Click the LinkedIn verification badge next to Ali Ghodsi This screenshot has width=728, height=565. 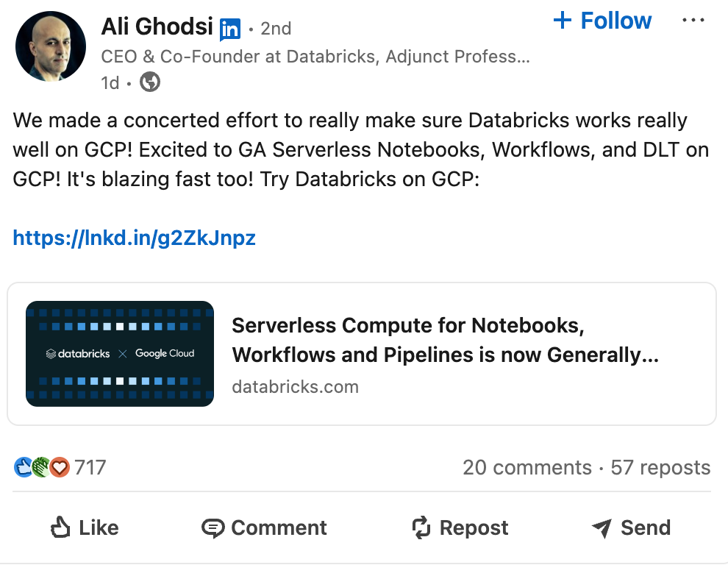pos(230,27)
